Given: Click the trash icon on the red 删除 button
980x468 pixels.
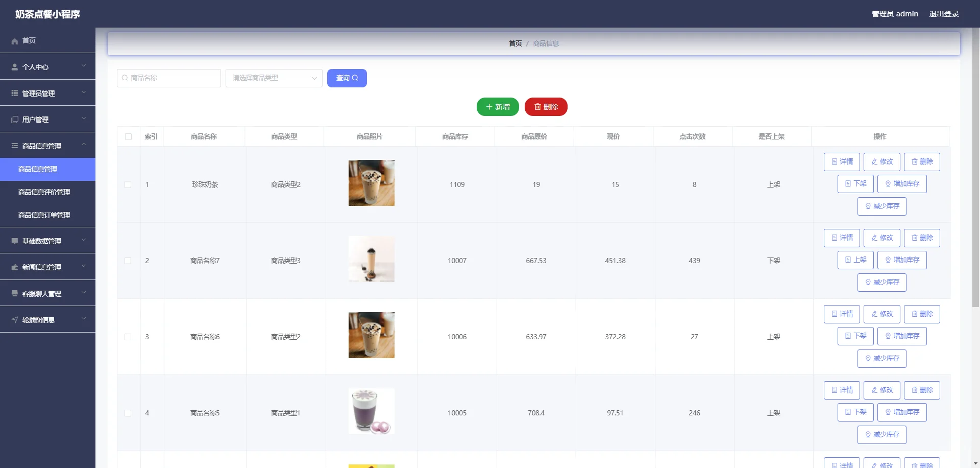Looking at the screenshot, I should (x=538, y=107).
